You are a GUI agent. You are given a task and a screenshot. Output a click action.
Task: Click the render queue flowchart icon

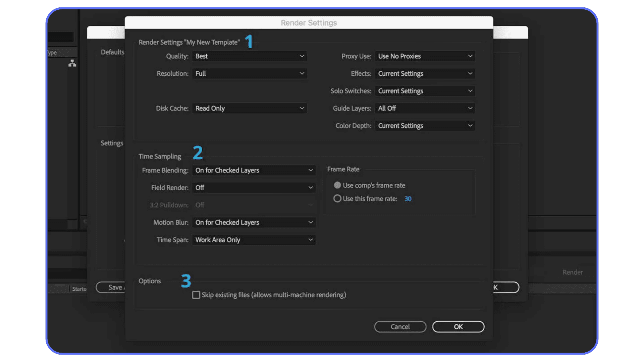[x=72, y=63]
